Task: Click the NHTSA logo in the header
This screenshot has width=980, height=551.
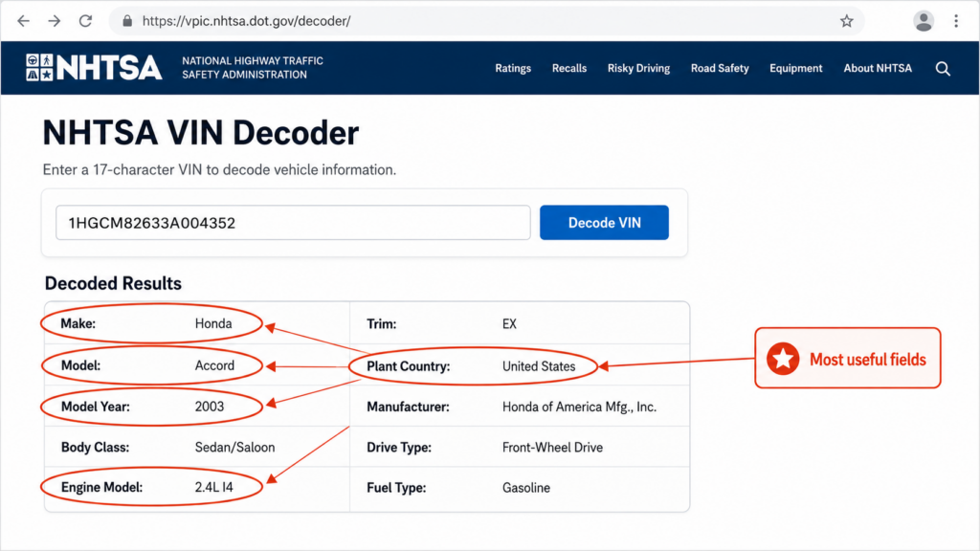Action: [x=94, y=68]
